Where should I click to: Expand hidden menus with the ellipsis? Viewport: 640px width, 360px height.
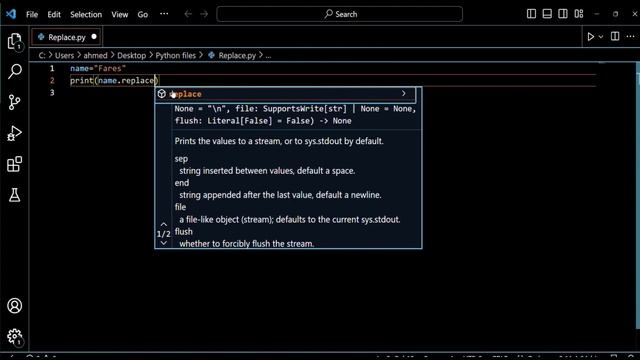tap(164, 14)
